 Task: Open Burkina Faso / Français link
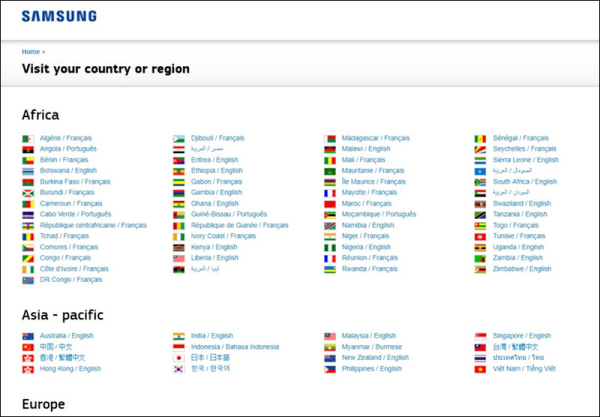coord(75,182)
